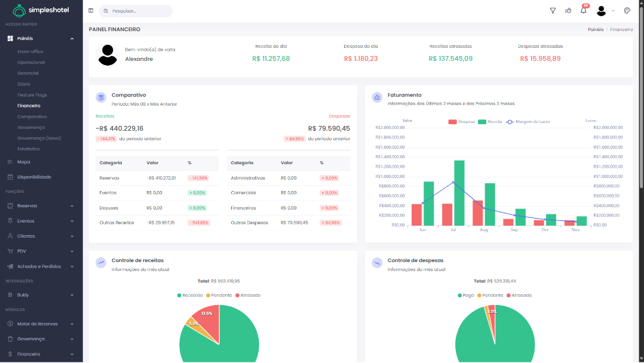
Task: Click the Bukly B icon
Action: click(10, 295)
